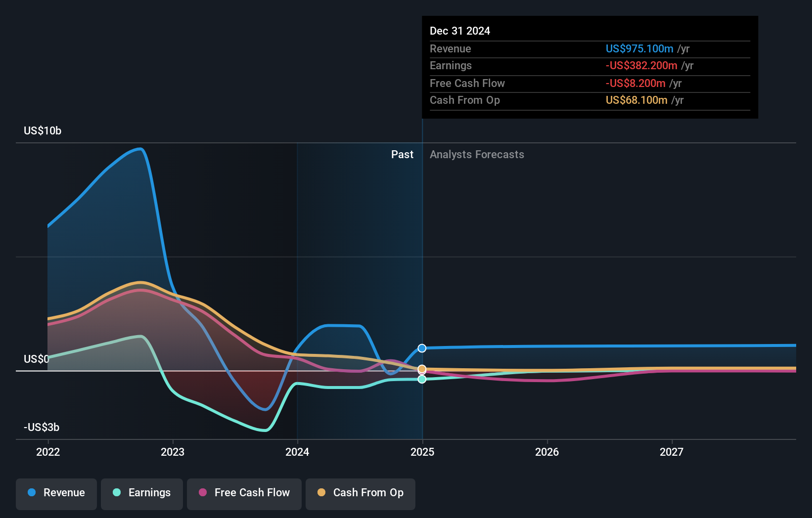Toggle the Cash From Op legend series
Viewport: 812px width, 518px height.
[x=361, y=494]
